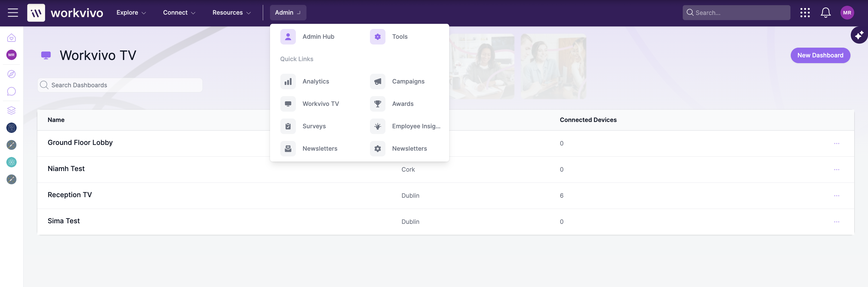
Task: Expand the Explore dropdown
Action: pyautogui.click(x=131, y=13)
